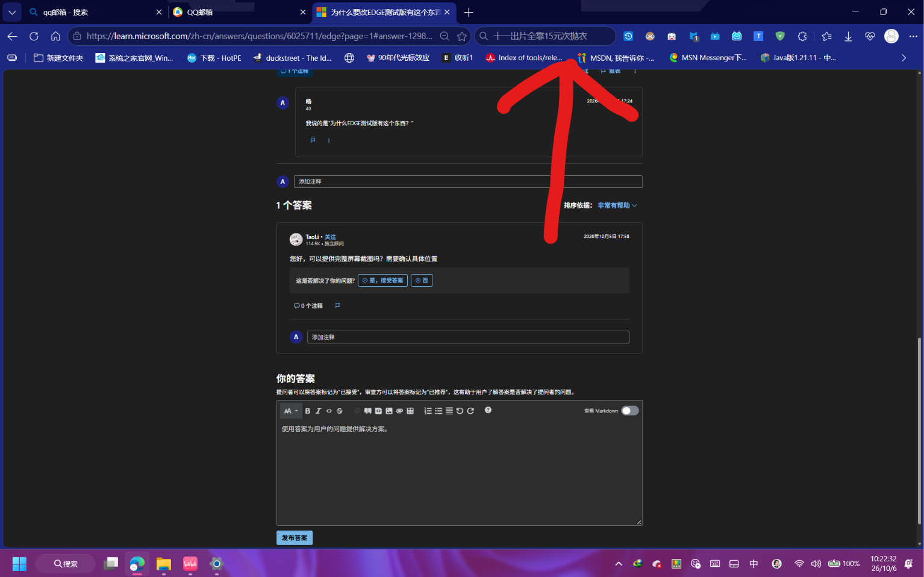Open Favorites list toolbar icon

click(x=826, y=36)
